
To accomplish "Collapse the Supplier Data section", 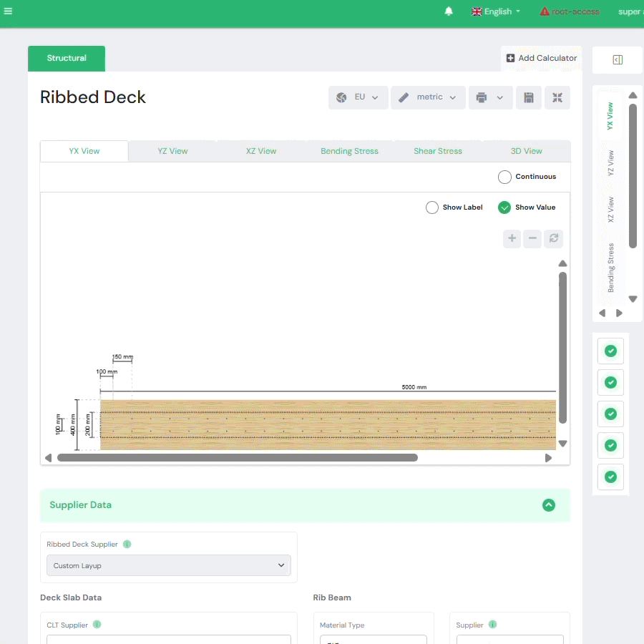I will coord(549,505).
